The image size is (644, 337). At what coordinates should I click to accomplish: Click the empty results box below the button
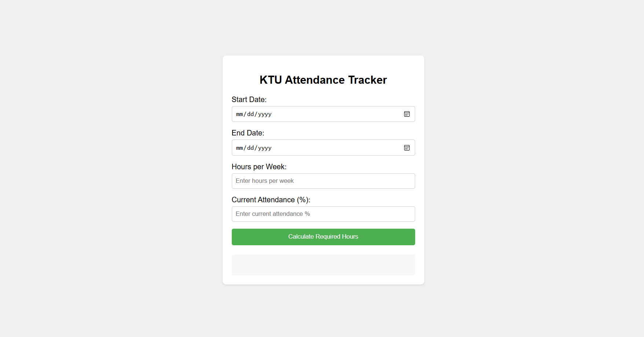323,265
